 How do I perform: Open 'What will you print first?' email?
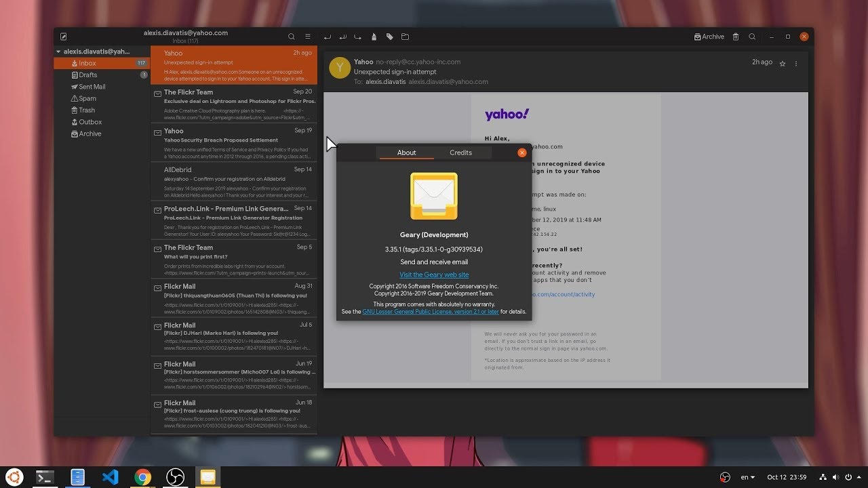click(x=233, y=260)
